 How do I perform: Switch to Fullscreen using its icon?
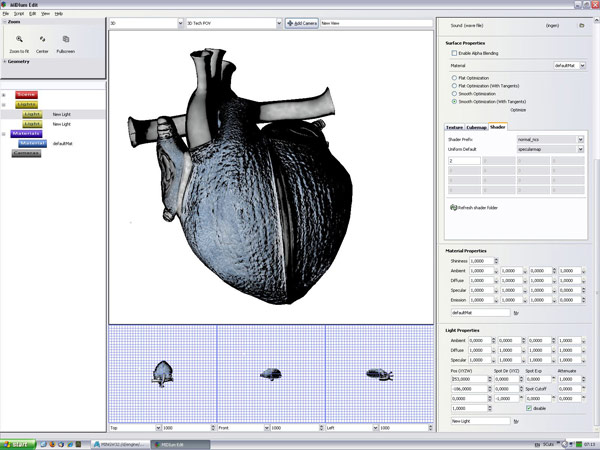pos(66,39)
